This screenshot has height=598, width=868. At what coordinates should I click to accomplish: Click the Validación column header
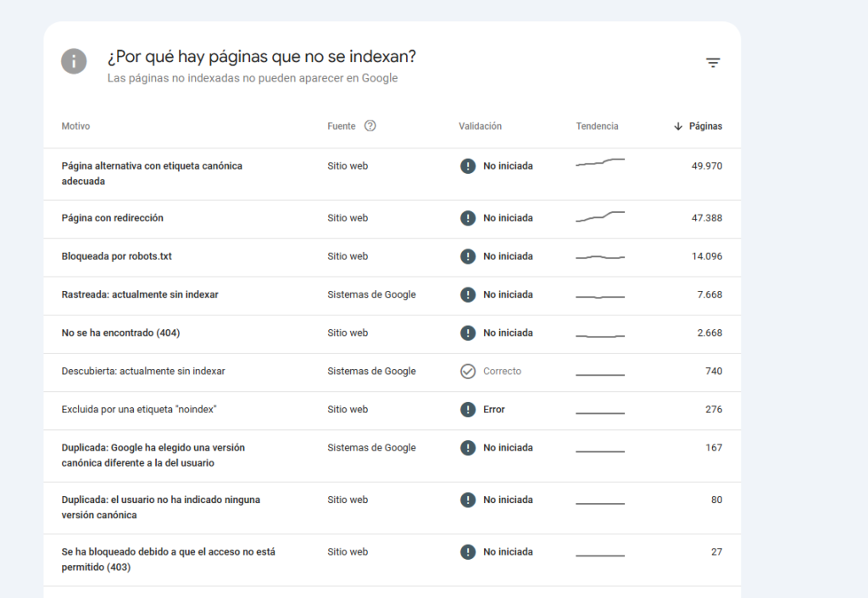pos(480,126)
